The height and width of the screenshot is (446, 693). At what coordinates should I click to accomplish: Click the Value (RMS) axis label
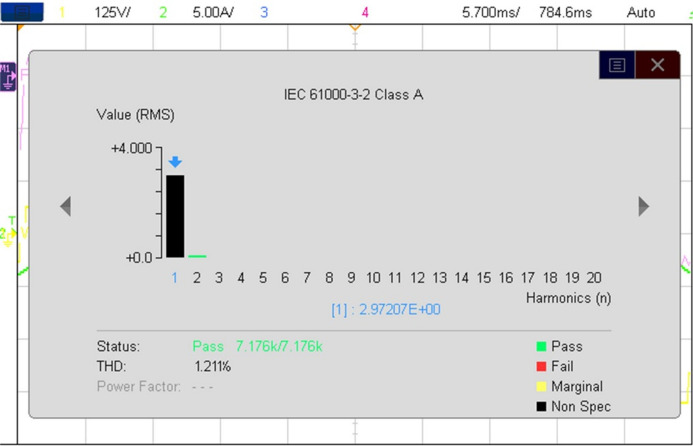(135, 115)
